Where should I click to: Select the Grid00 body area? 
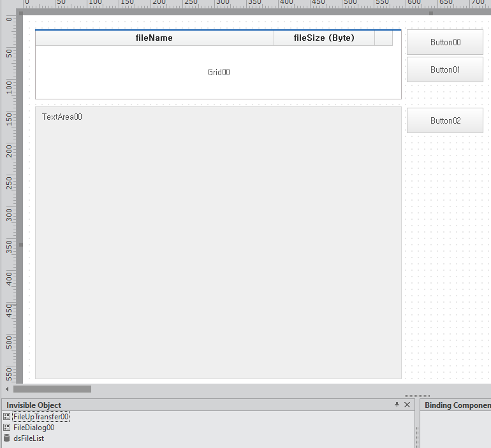218,73
